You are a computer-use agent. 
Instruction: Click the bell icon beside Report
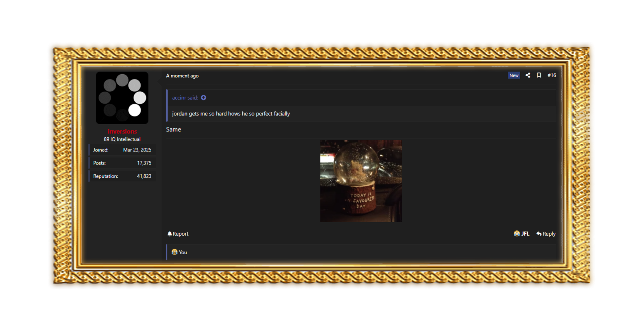click(x=169, y=234)
